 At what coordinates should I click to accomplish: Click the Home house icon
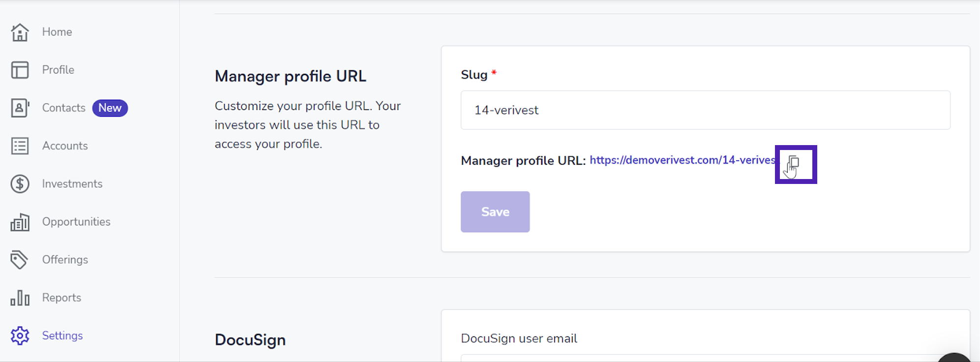point(20,32)
